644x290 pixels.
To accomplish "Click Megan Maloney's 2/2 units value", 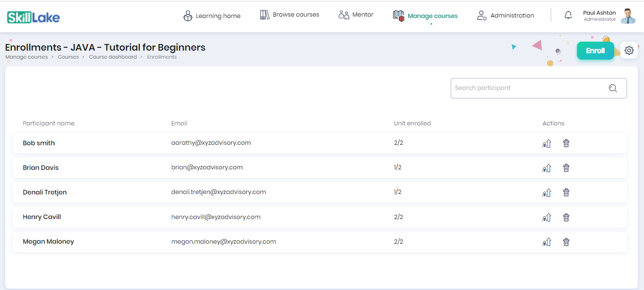I will 398,241.
